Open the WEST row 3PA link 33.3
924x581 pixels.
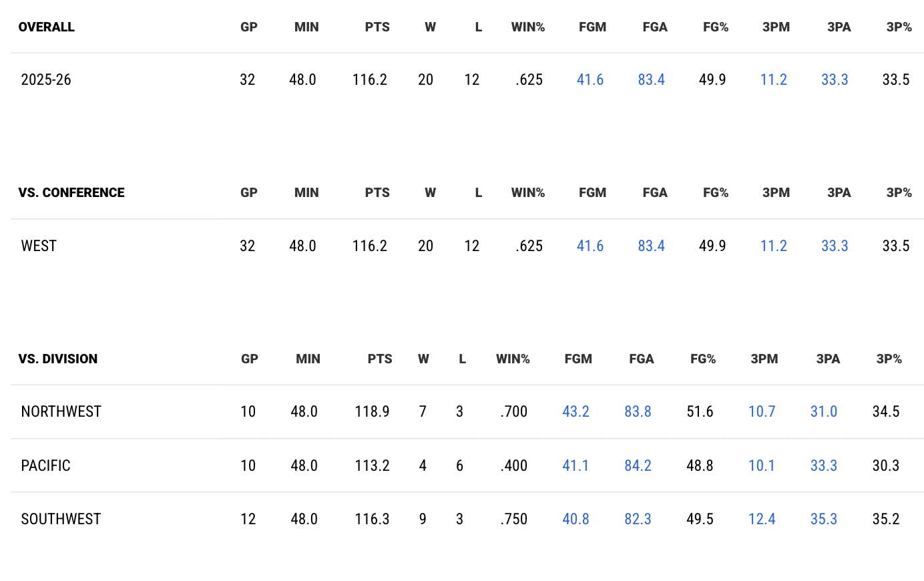[835, 246]
